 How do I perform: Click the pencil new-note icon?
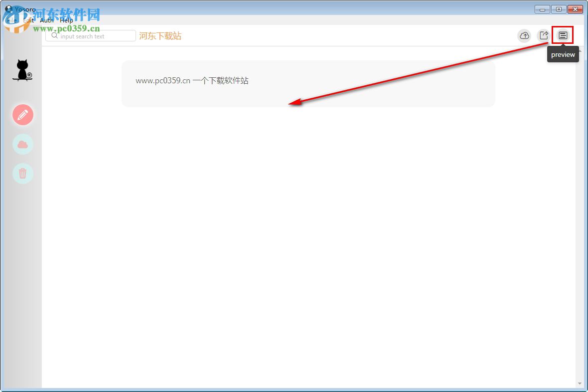pos(23,115)
